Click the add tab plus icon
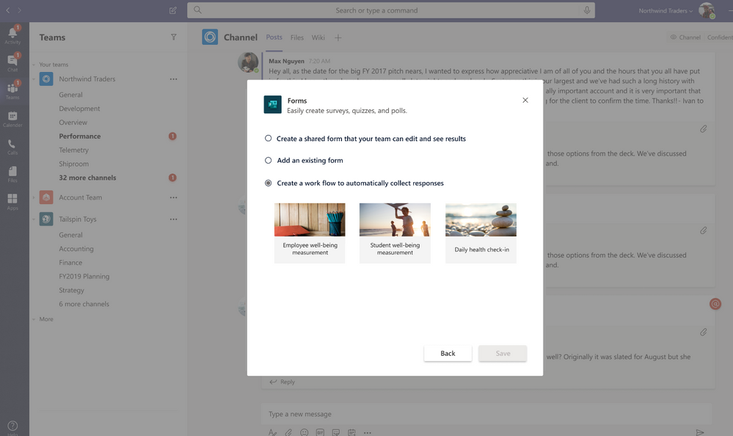The width and height of the screenshot is (733, 436). (x=338, y=37)
